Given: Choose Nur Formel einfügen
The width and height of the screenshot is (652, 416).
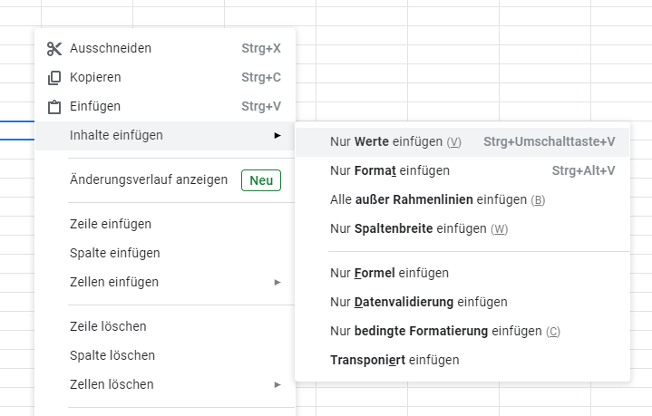Looking at the screenshot, I should pos(462,273).
